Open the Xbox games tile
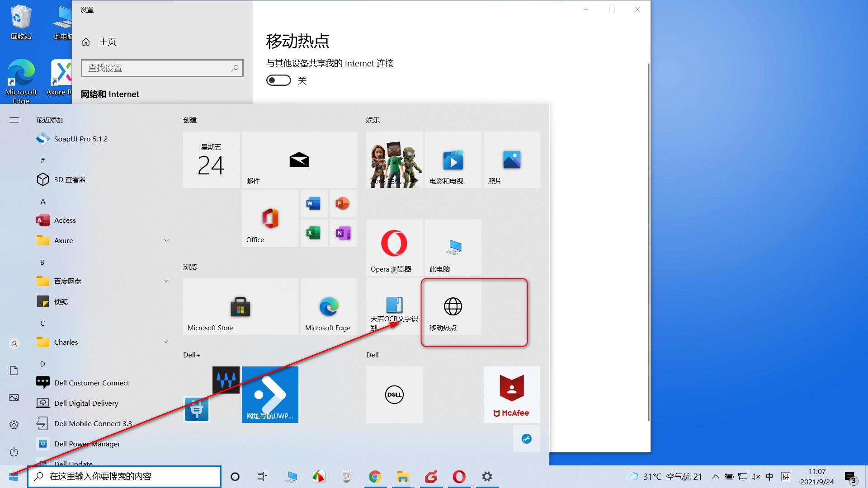This screenshot has width=868, height=488. click(394, 160)
